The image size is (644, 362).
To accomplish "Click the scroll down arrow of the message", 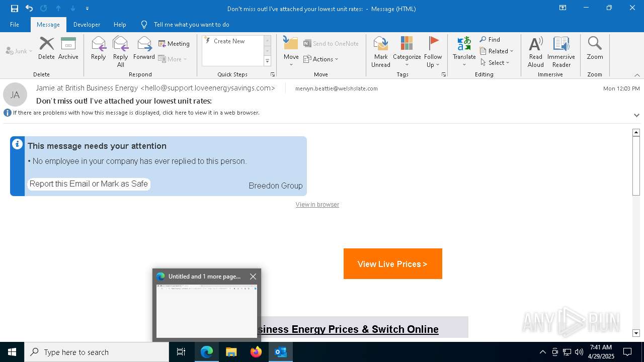I will 636,333.
